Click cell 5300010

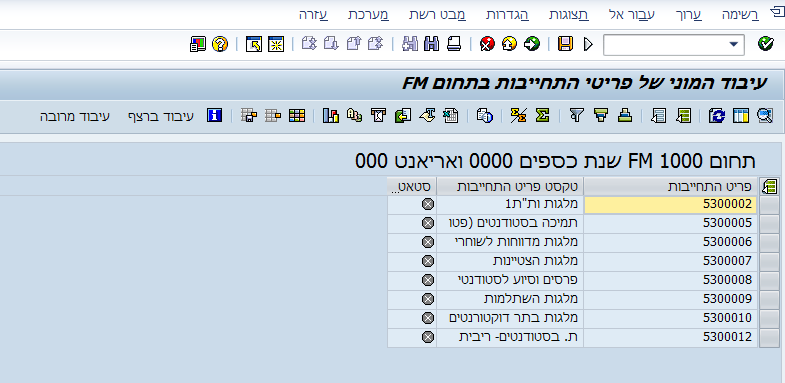pos(670,318)
